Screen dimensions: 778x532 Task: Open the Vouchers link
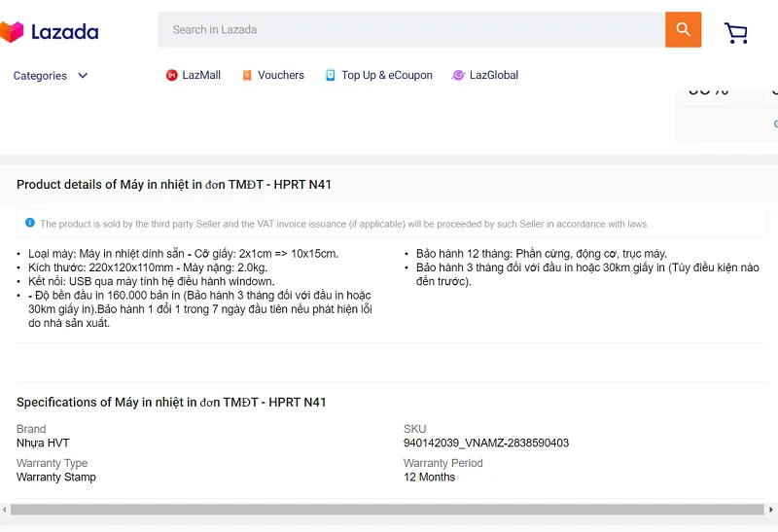[x=281, y=75]
